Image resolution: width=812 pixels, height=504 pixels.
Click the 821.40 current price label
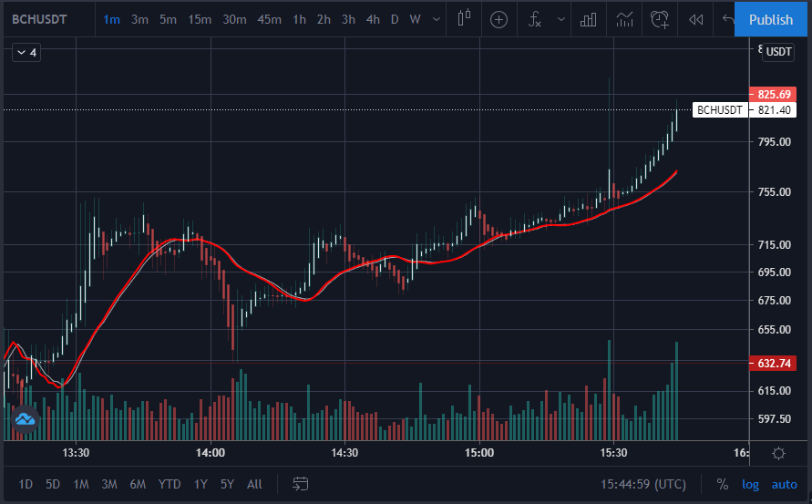(x=773, y=109)
